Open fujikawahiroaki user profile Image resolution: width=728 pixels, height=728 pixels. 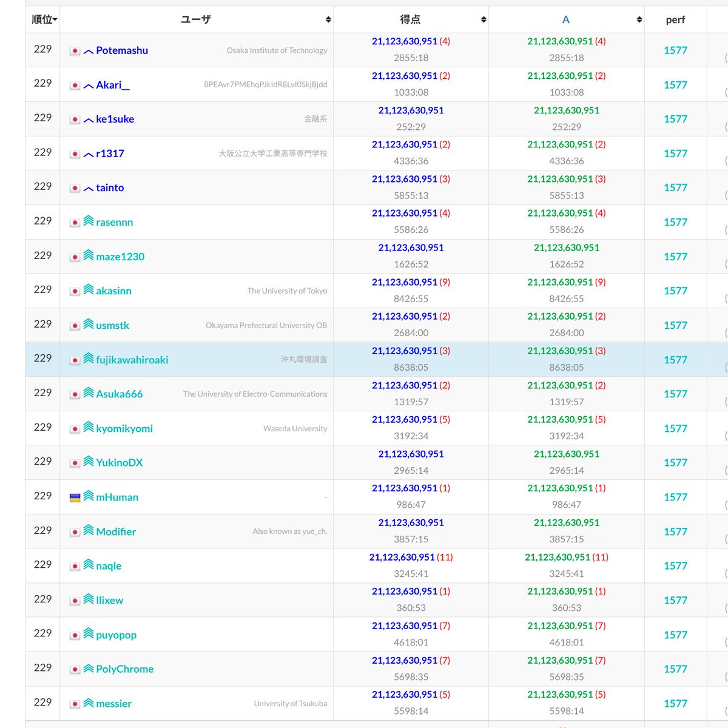(x=132, y=360)
